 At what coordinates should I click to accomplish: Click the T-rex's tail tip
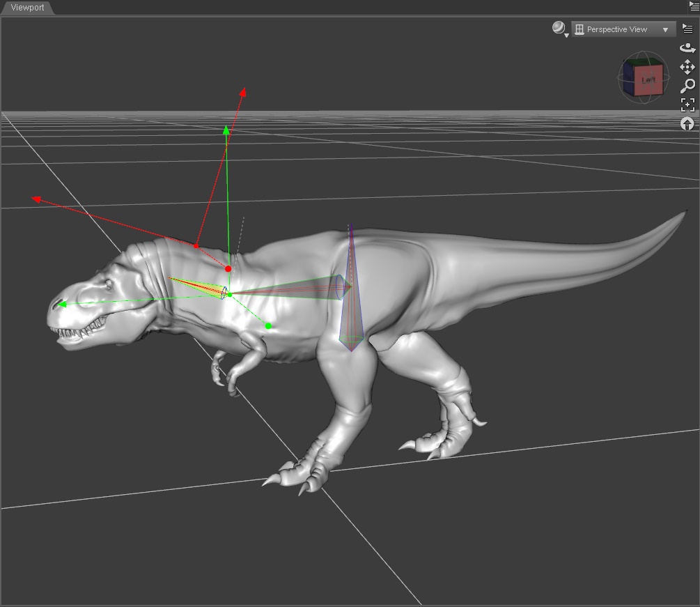click(x=683, y=214)
